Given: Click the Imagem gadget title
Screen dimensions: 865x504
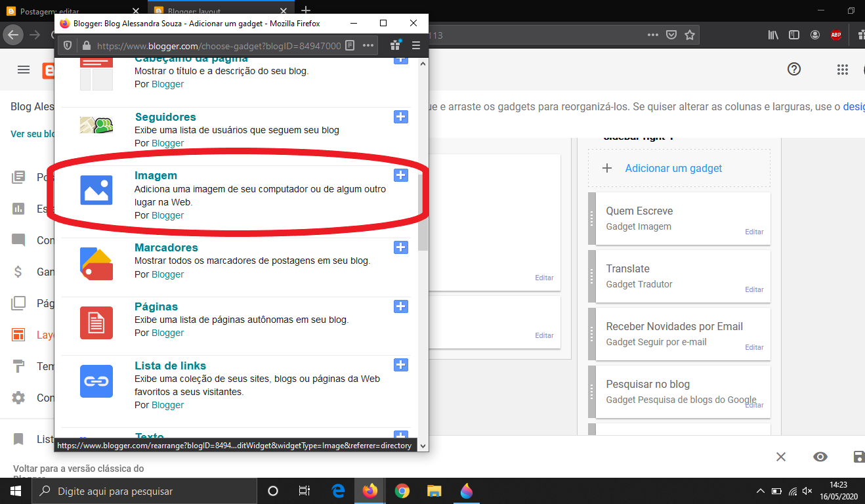Looking at the screenshot, I should (156, 175).
